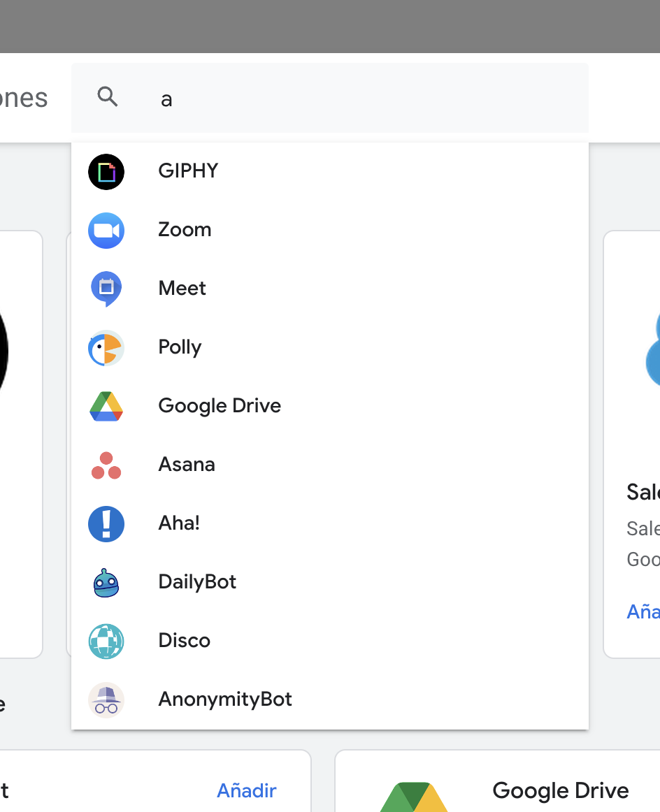Choose Google Drive from the suggestion list
This screenshot has height=812, width=660.
[x=220, y=406]
